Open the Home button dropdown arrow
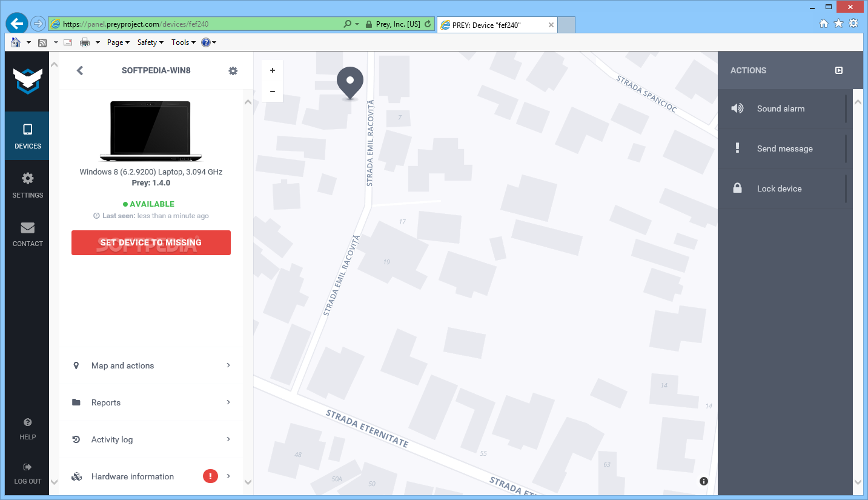This screenshot has width=868, height=500. point(28,42)
